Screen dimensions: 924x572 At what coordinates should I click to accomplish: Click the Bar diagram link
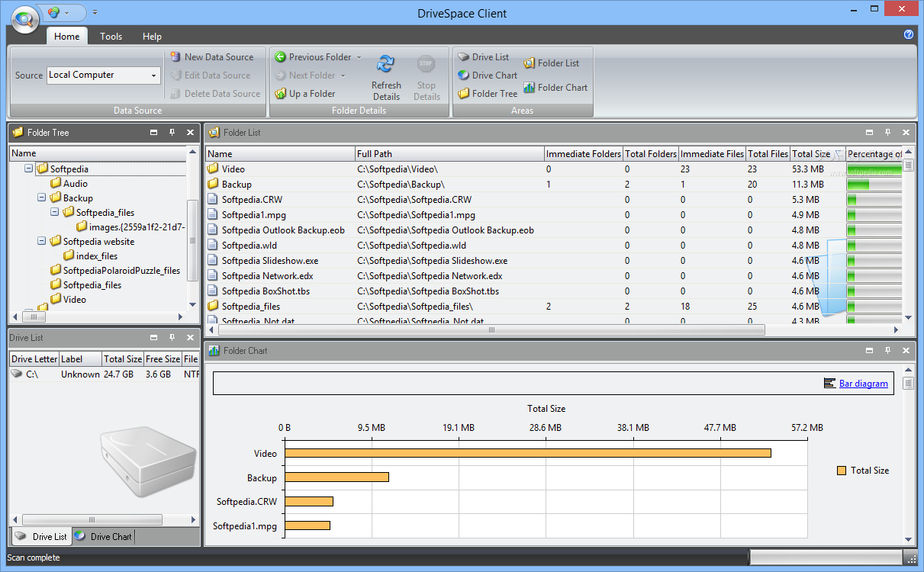click(x=863, y=384)
